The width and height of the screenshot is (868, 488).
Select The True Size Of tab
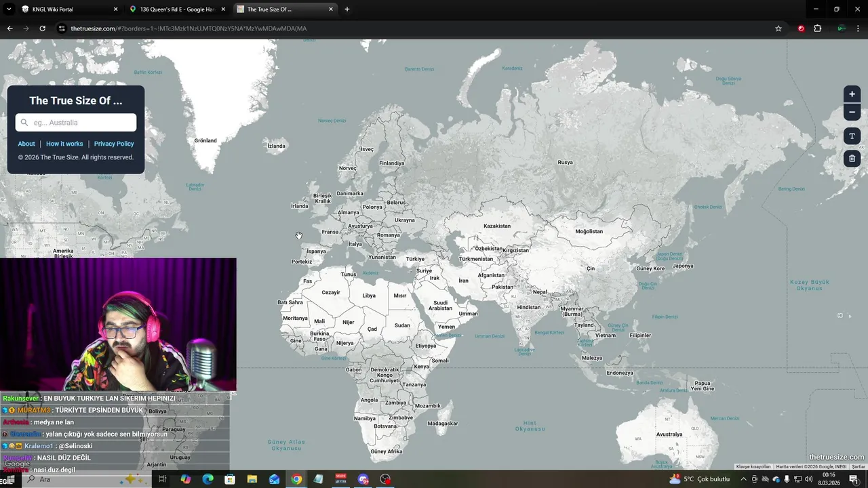(285, 9)
